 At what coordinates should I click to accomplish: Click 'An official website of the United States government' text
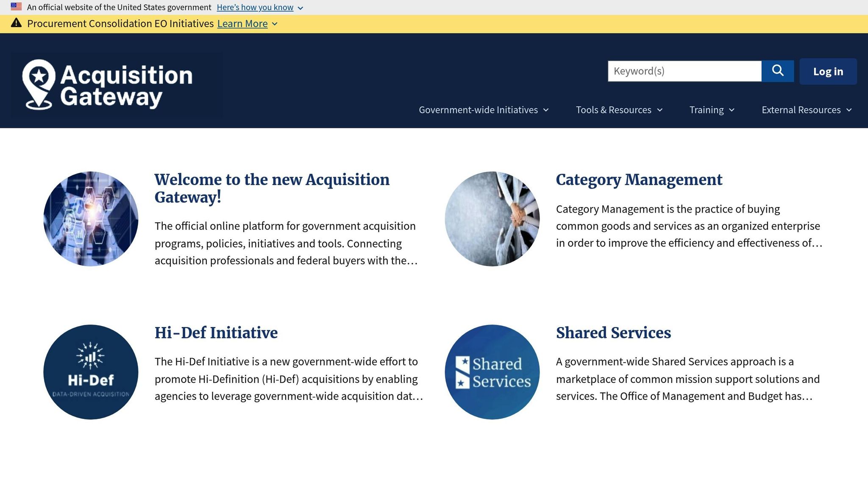point(119,7)
